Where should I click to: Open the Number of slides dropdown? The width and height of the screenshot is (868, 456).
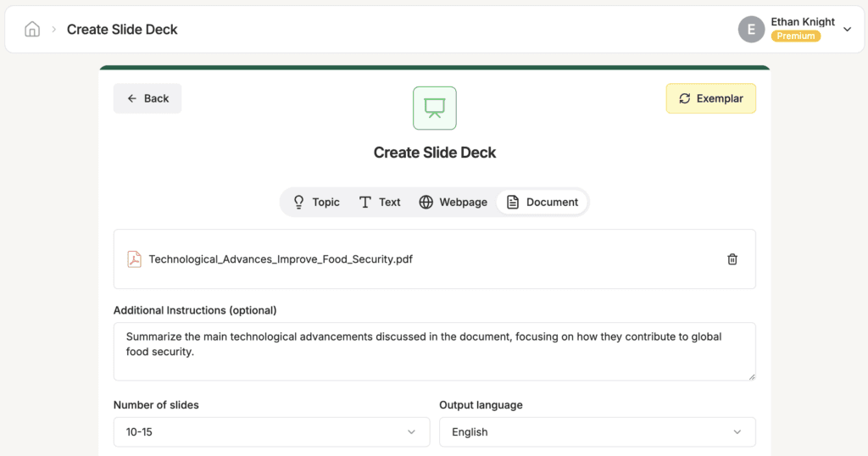click(271, 431)
